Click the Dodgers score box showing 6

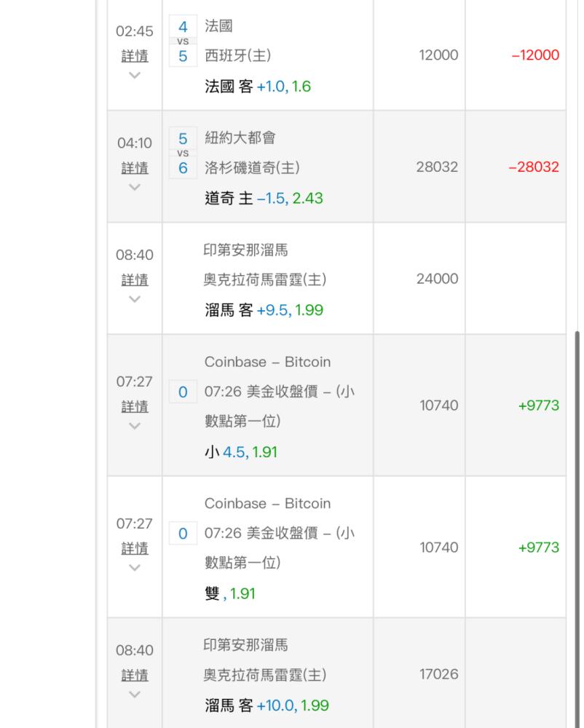[x=183, y=167]
